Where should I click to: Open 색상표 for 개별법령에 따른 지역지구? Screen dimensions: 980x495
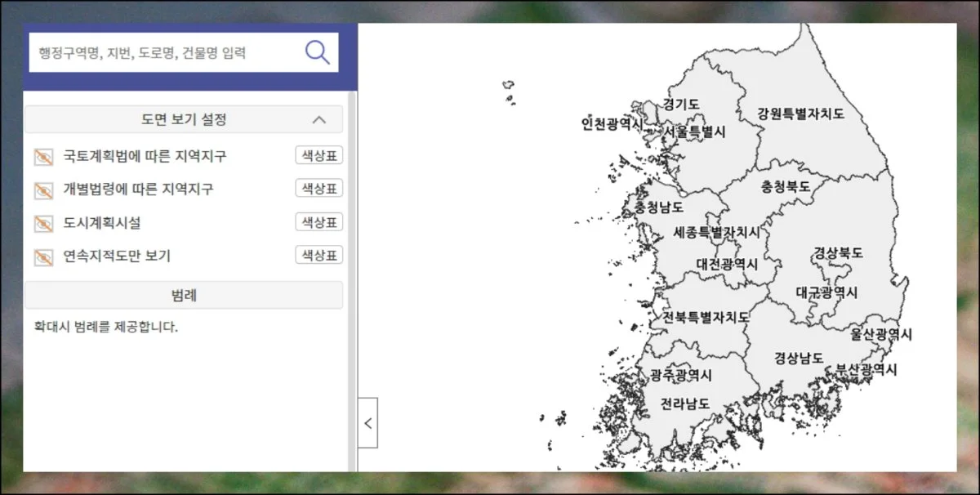click(318, 189)
